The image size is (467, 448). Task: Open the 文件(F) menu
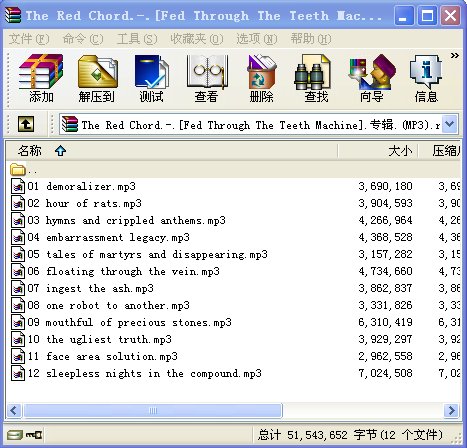[x=29, y=39]
